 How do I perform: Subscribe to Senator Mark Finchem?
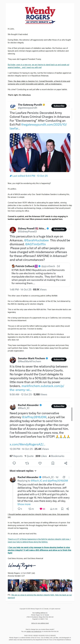[x=59, y=359]
